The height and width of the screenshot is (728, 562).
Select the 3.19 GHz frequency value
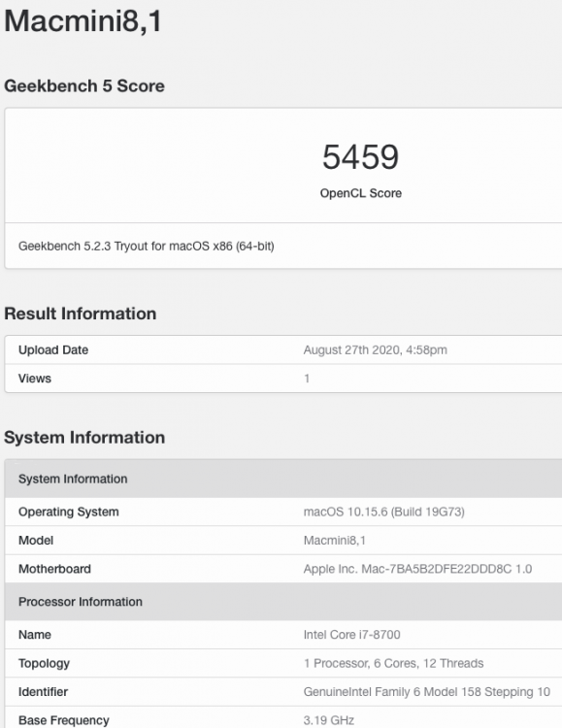pos(329,720)
